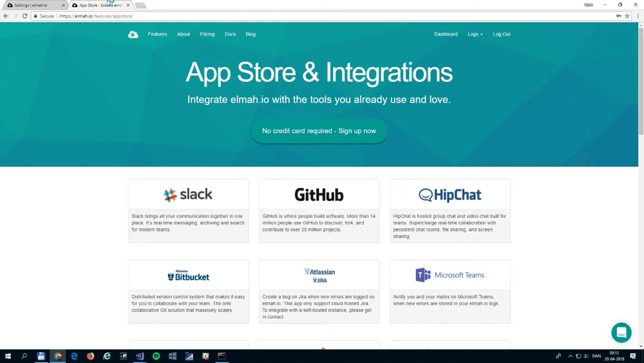Open the Windows Start menu
This screenshot has width=644, height=363.
(8, 356)
